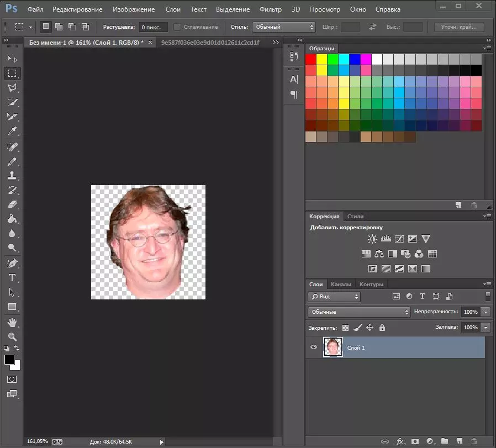
Task: Select the Eyedropper tool
Action: point(12,131)
